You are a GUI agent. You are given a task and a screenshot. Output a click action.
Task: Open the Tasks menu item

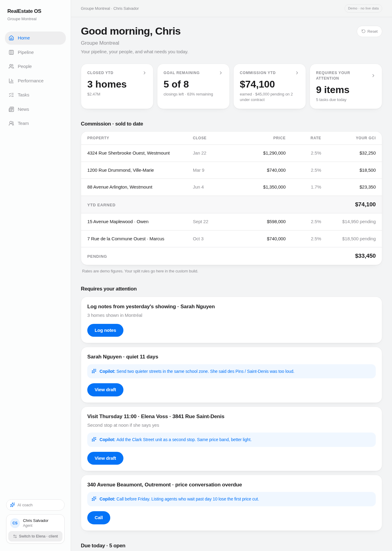[35, 95]
